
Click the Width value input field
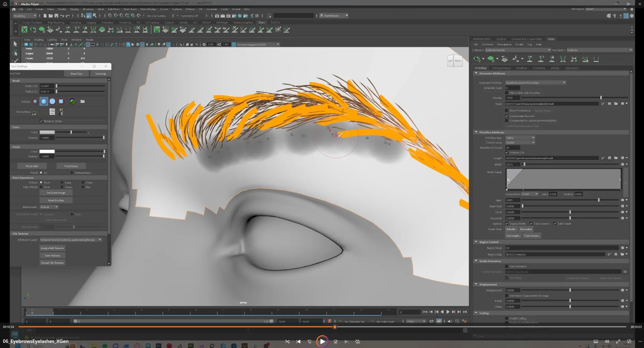513,165
